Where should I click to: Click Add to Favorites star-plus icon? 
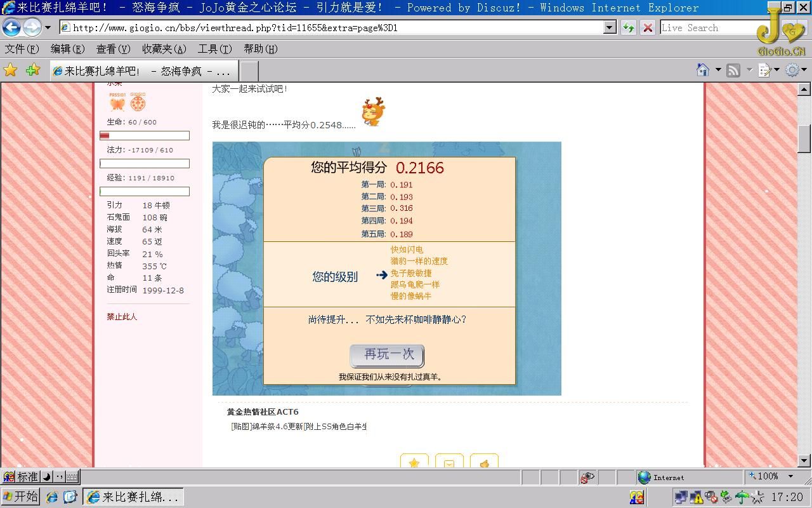tap(33, 70)
